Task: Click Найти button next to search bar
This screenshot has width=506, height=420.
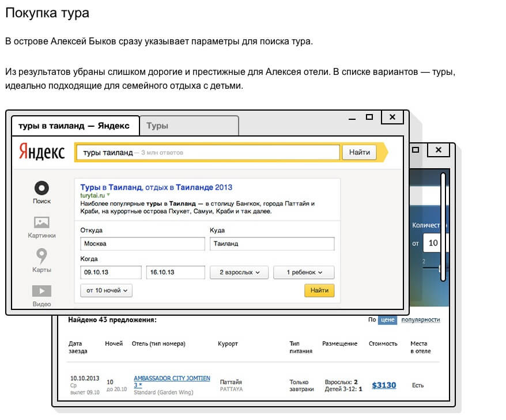Action: point(359,153)
